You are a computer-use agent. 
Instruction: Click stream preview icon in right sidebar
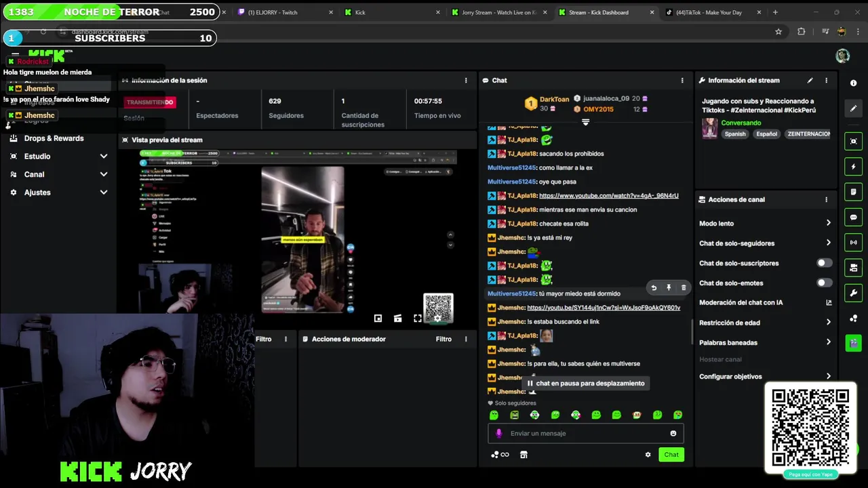853,141
